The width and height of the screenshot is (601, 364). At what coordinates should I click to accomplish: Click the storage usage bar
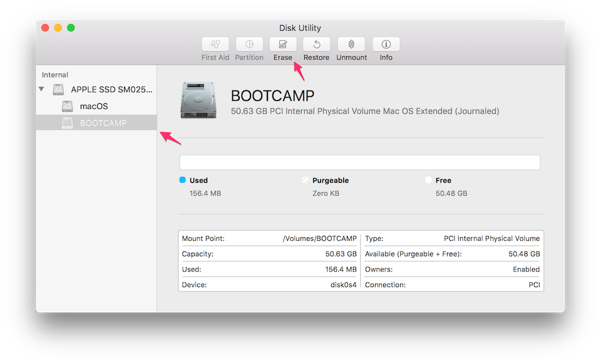click(359, 162)
